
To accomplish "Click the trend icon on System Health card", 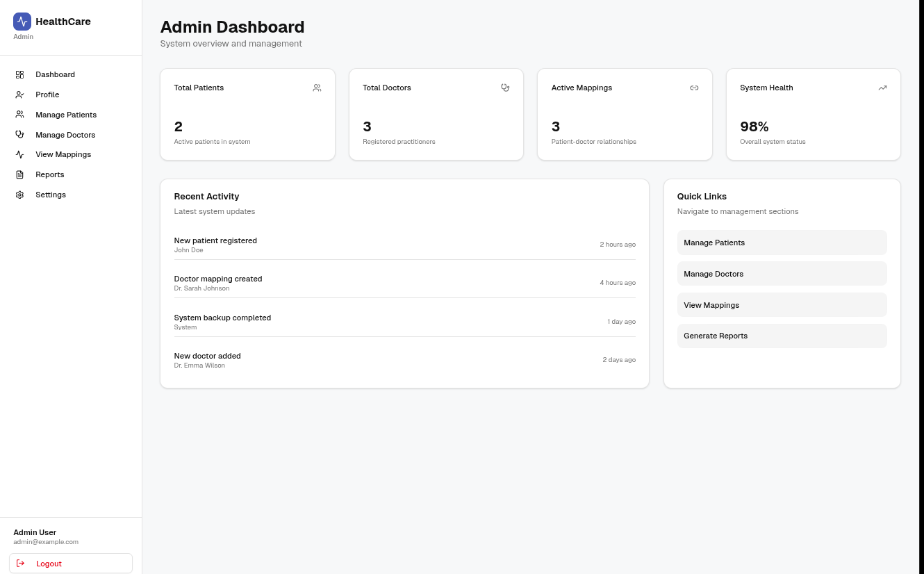I will [882, 88].
